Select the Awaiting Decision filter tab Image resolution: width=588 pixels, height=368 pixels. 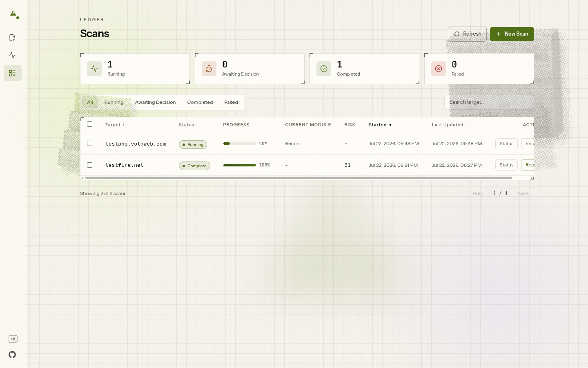click(156, 102)
